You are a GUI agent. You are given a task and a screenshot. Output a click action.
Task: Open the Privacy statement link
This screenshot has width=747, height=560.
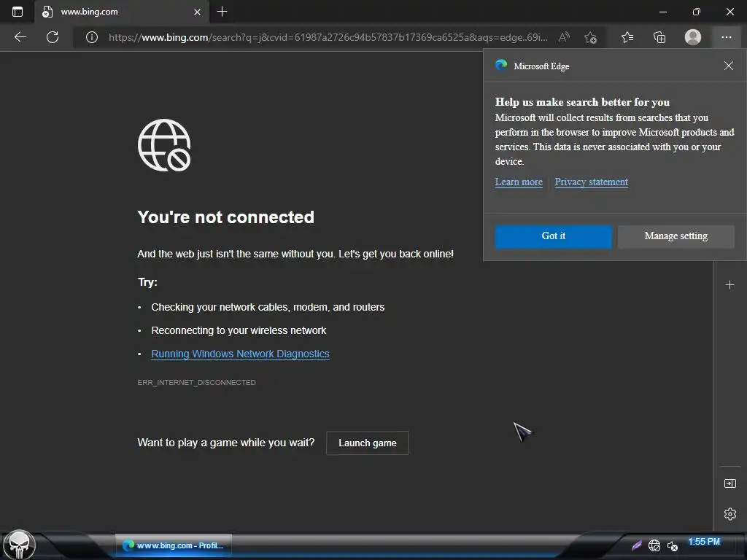591,182
